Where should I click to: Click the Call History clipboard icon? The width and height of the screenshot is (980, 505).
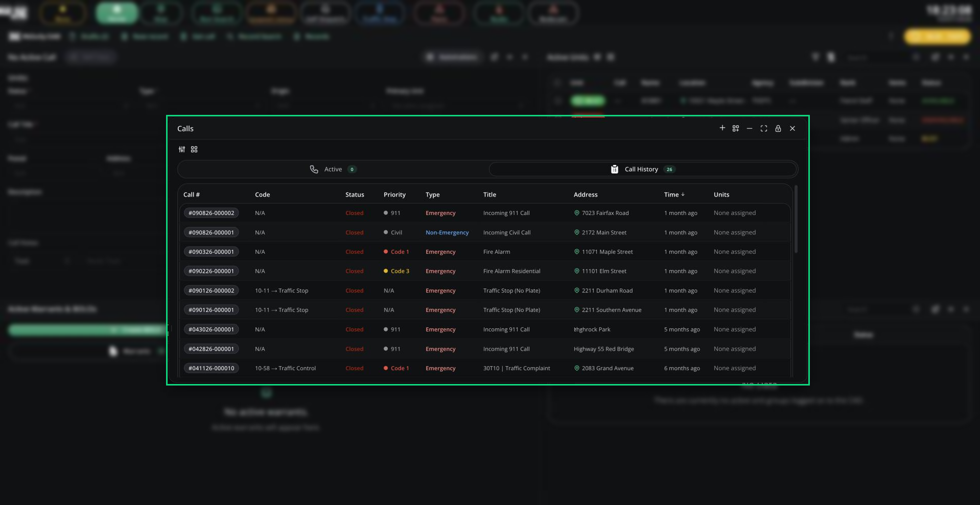pos(615,170)
